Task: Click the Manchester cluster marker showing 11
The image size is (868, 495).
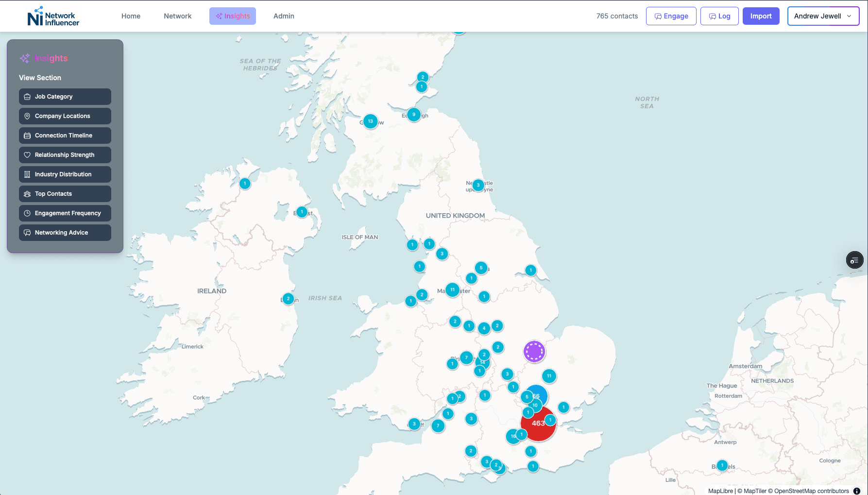Action: point(452,290)
